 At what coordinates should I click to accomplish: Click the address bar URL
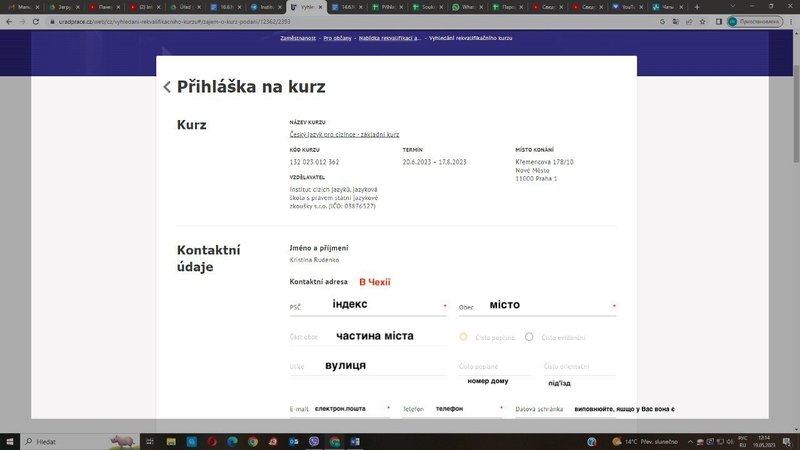click(174, 22)
